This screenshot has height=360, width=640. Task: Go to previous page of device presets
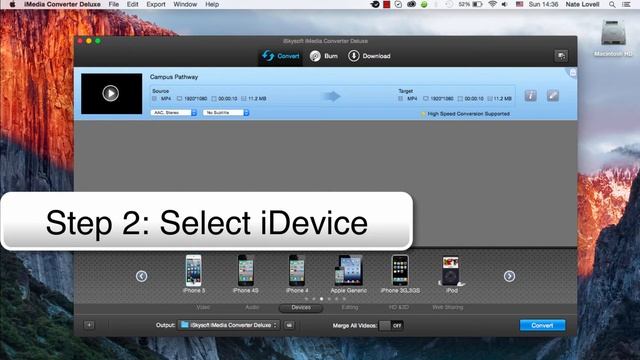pos(142,276)
